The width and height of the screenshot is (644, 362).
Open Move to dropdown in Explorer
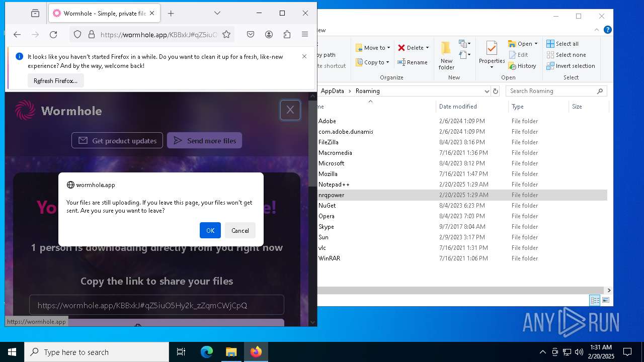pyautogui.click(x=373, y=48)
